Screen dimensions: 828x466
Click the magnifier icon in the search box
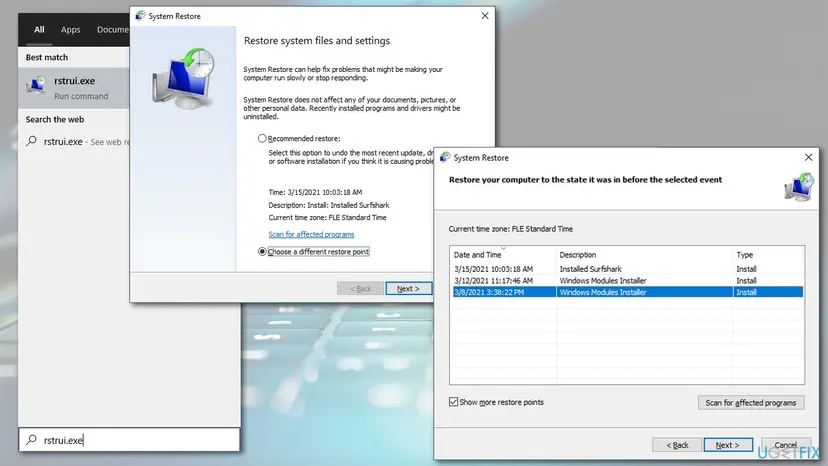32,440
